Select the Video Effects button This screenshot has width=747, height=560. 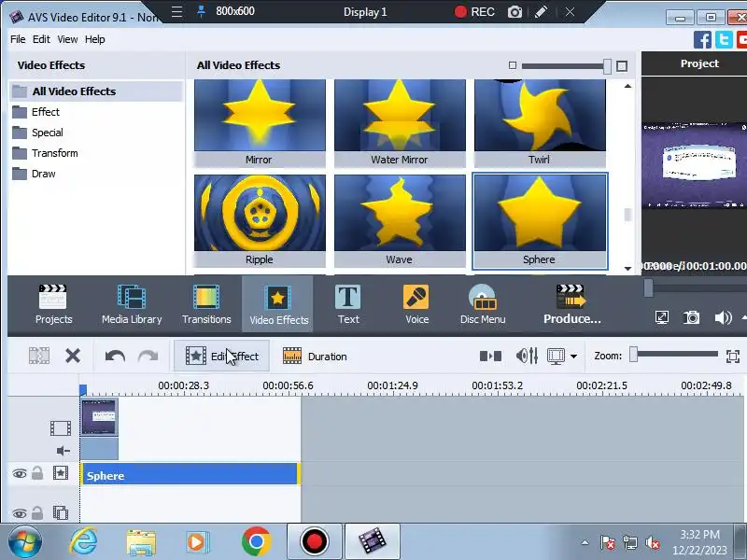[278, 304]
